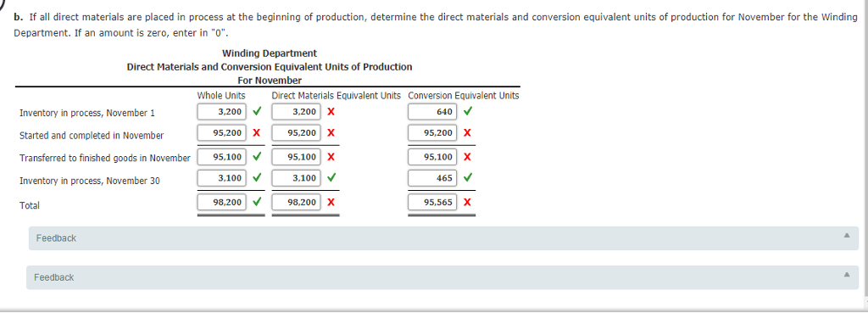Select Whole Units field for November 1 inventory
Viewport: 868px width, 313px height.
[x=221, y=111]
